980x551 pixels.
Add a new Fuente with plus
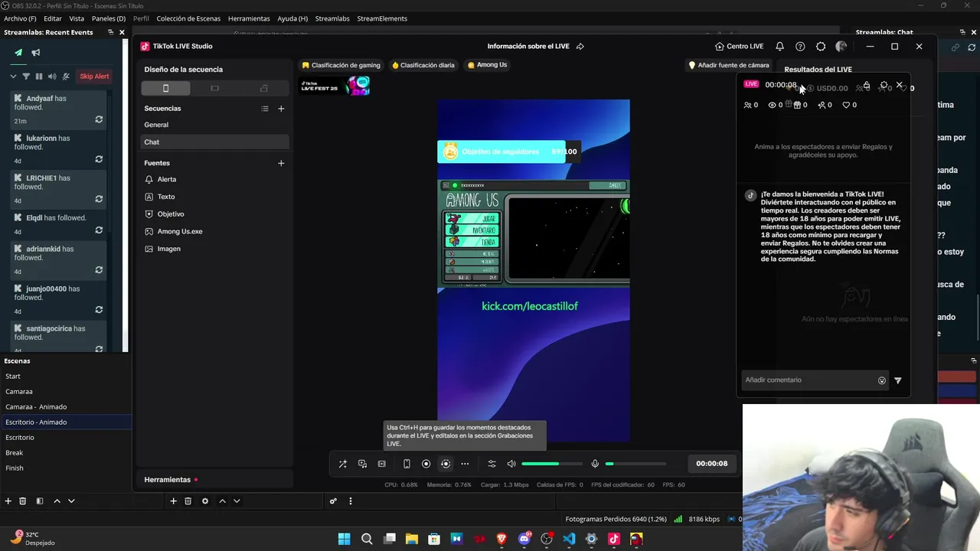tap(281, 163)
